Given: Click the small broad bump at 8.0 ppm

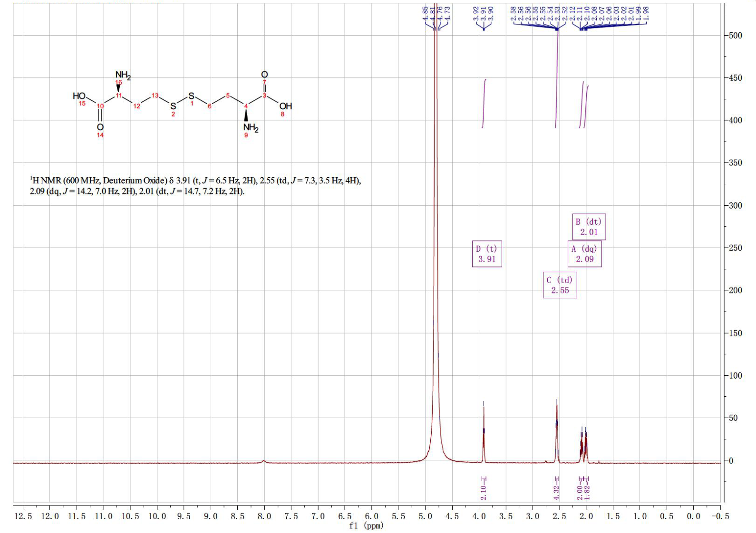Looking at the screenshot, I should click(x=264, y=461).
